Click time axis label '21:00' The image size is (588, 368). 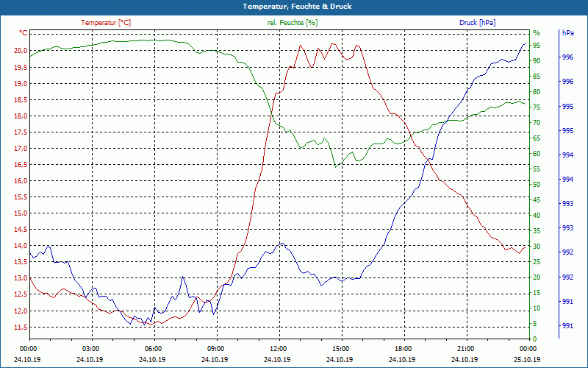coord(465,348)
